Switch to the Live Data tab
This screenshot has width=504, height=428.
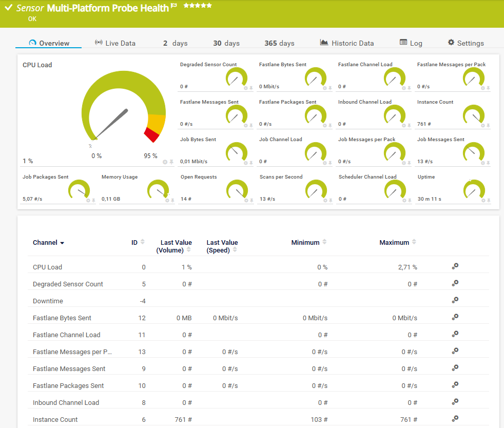click(x=115, y=43)
